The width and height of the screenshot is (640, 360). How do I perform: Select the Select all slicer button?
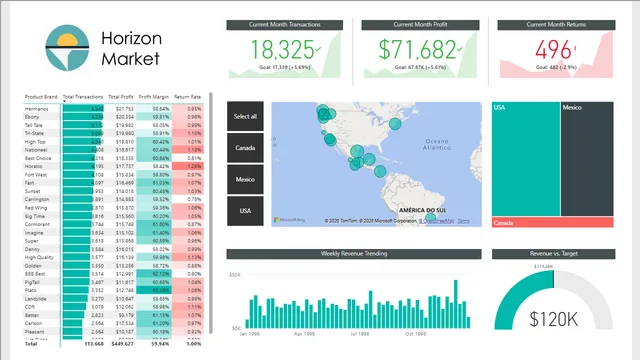245,116
